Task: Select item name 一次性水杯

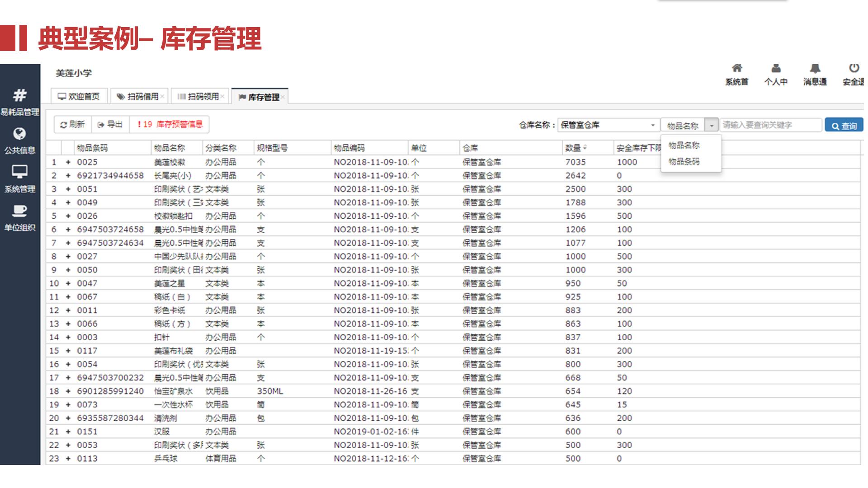Action: point(173,405)
